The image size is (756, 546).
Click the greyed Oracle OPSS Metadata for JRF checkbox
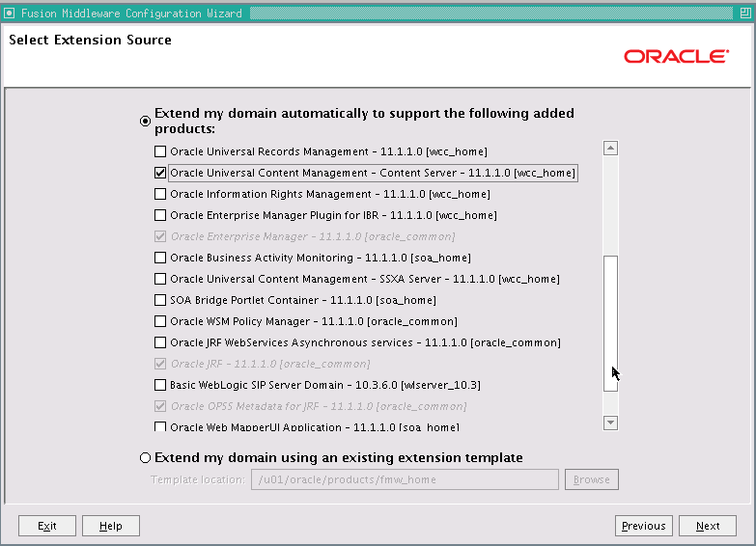click(x=160, y=406)
